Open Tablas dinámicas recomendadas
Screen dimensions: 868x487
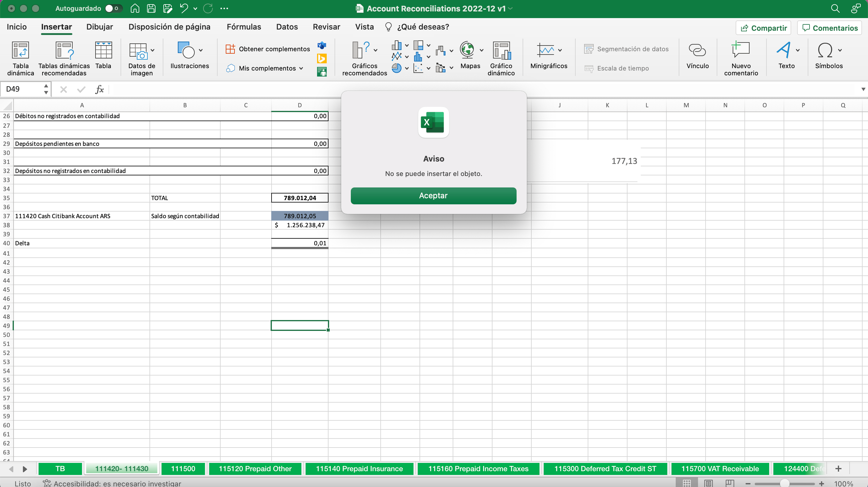tap(64, 51)
